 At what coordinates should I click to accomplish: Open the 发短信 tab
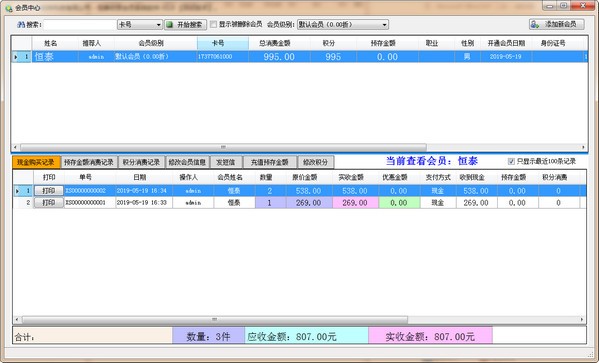pyautogui.click(x=226, y=162)
